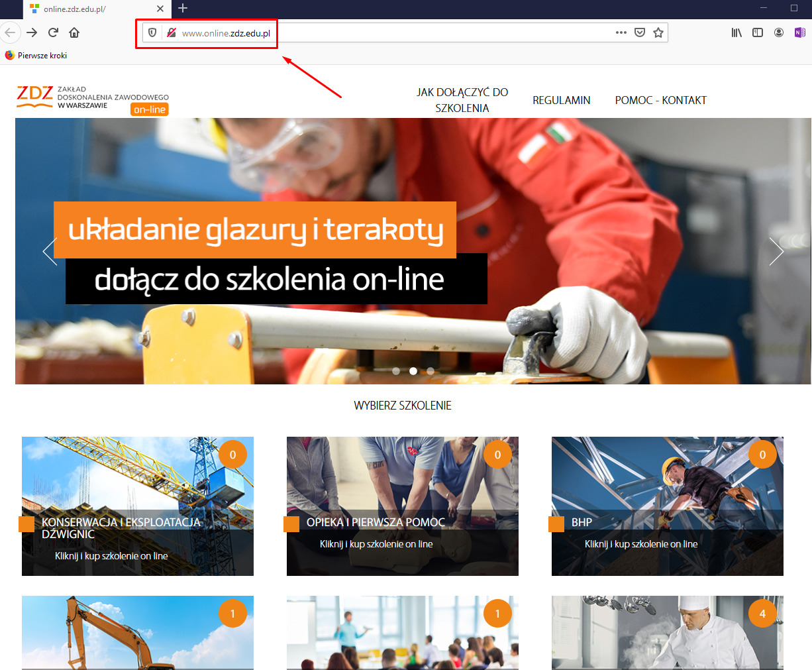The height and width of the screenshot is (670, 812).
Task: Click buy link under OPIEKA I PIERWSZA POMOC
Action: coord(376,544)
